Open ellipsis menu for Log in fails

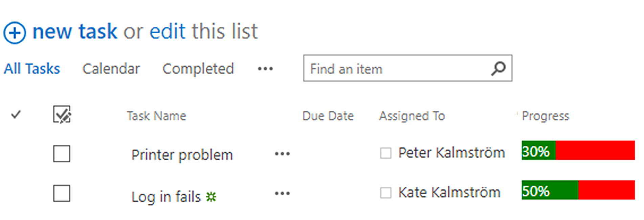point(282,194)
